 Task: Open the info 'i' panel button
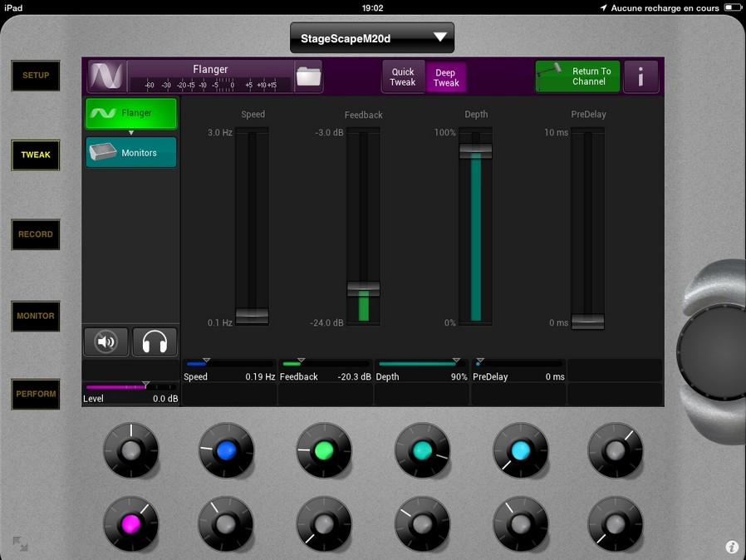pyautogui.click(x=640, y=77)
